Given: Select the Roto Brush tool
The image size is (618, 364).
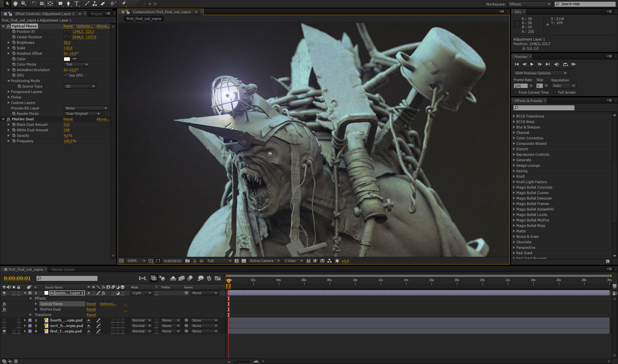Looking at the screenshot, I should [x=113, y=4].
